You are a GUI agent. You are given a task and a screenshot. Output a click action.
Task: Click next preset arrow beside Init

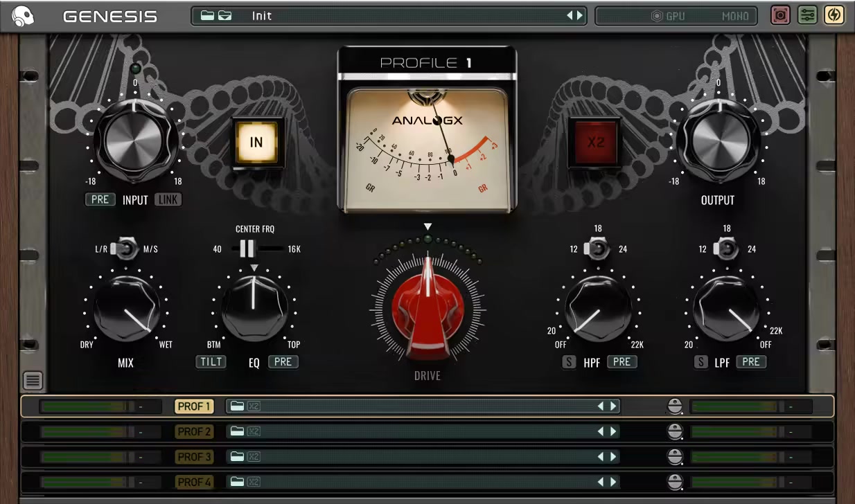click(x=580, y=15)
